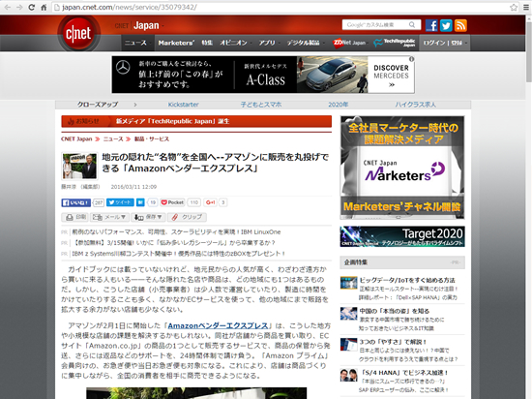
Task: Click the browser back arrow
Action: pos(7,7)
